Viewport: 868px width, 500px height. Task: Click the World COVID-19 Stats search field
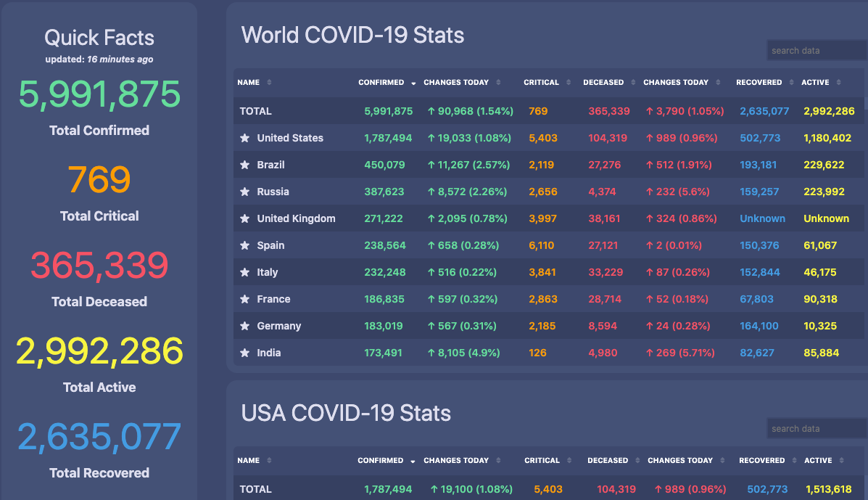coord(816,51)
